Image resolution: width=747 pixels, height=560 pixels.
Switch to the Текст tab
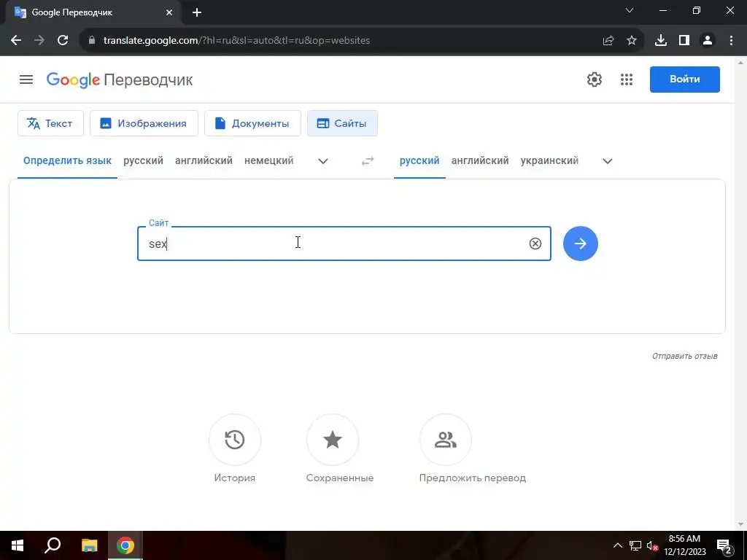[50, 123]
